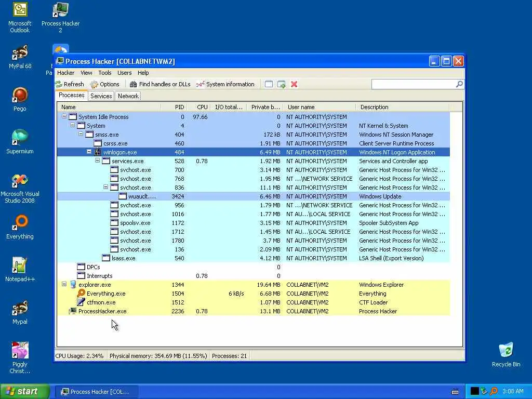Click Process Hacker taskbar button
532x399 pixels.
(96, 392)
